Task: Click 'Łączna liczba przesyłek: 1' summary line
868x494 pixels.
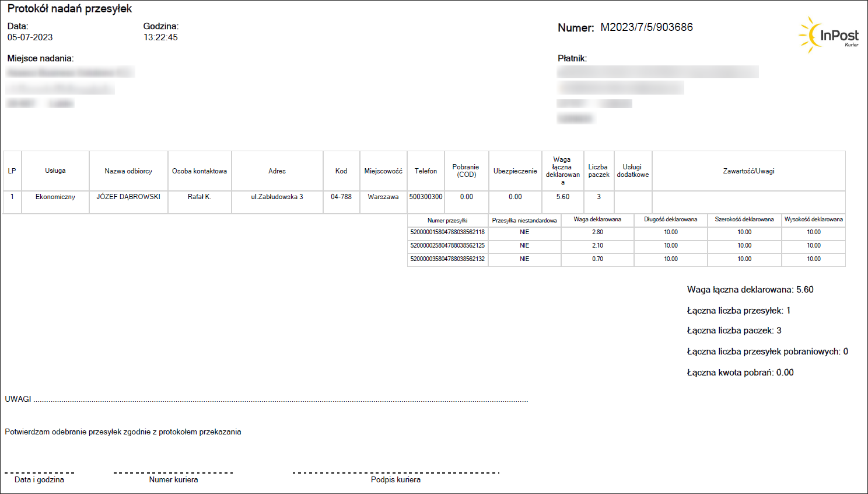Action: [738, 311]
